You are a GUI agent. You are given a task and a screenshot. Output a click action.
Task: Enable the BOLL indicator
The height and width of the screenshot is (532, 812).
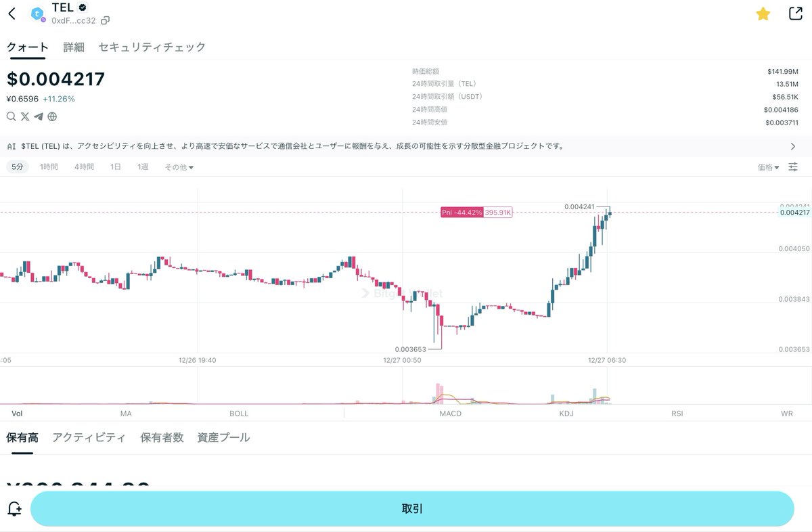click(x=239, y=413)
